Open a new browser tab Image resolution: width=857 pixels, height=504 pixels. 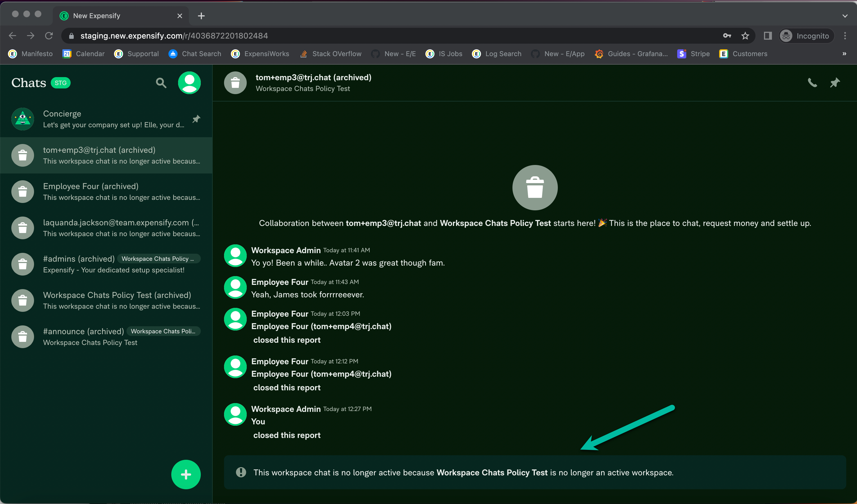click(x=201, y=16)
